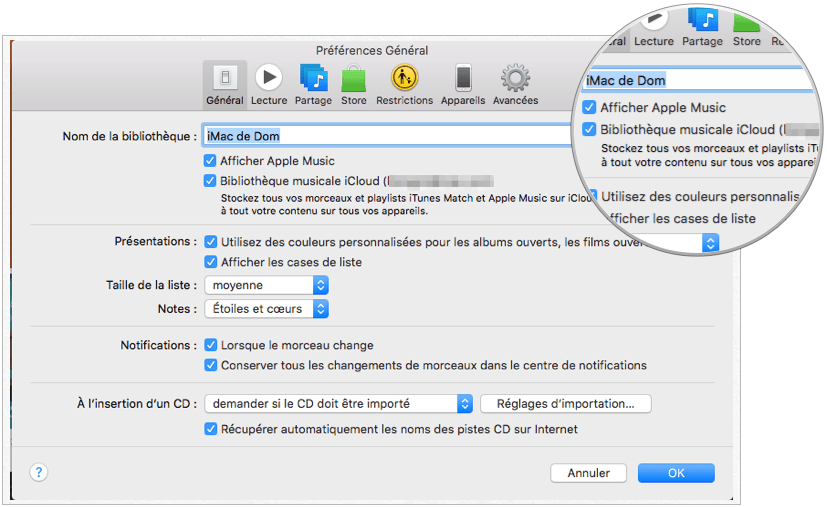The image size is (827, 507).
Task: Open the Taille de la liste moyenne dropdown
Action: pos(266,285)
